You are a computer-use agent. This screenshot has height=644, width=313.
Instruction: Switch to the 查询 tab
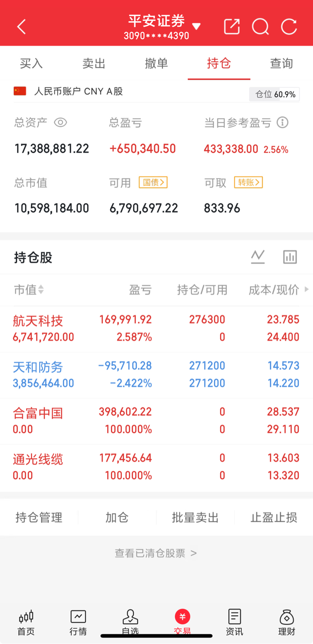tap(282, 63)
